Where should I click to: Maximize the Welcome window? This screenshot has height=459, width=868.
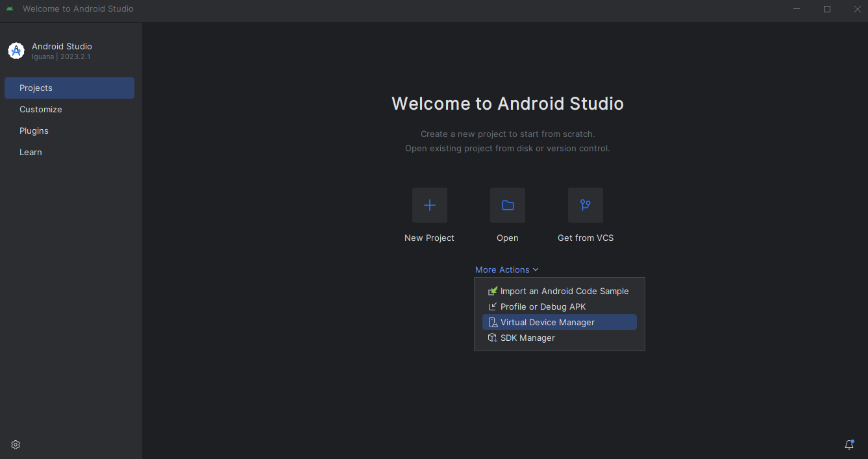pyautogui.click(x=826, y=9)
